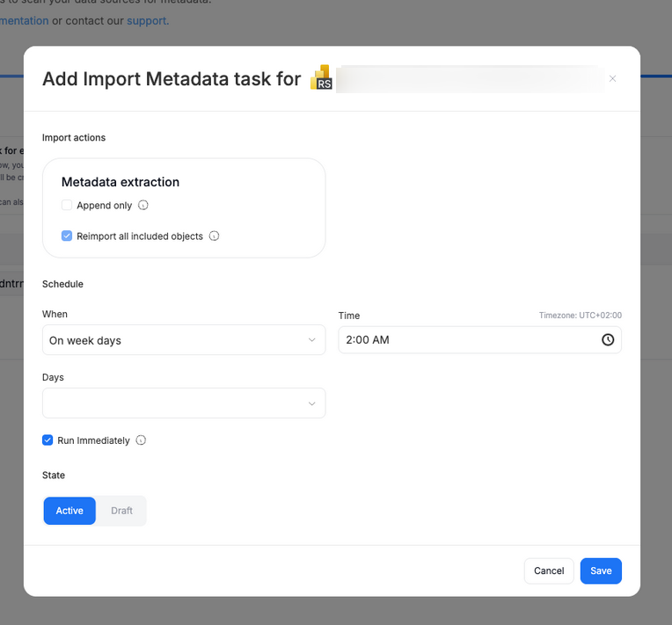This screenshot has width=672, height=625.
Task: Expand the Days dropdown chevron
Action: [312, 403]
